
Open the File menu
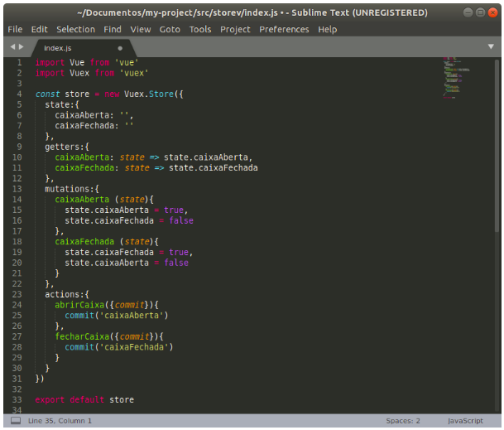[15, 29]
